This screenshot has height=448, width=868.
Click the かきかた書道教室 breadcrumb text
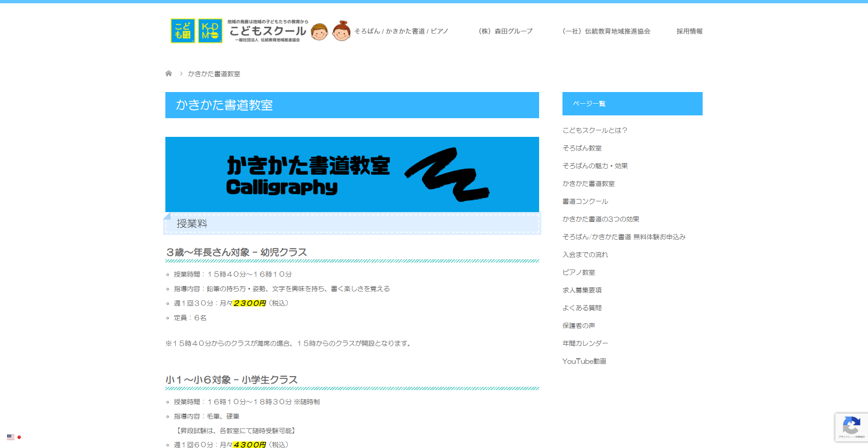[x=214, y=73]
